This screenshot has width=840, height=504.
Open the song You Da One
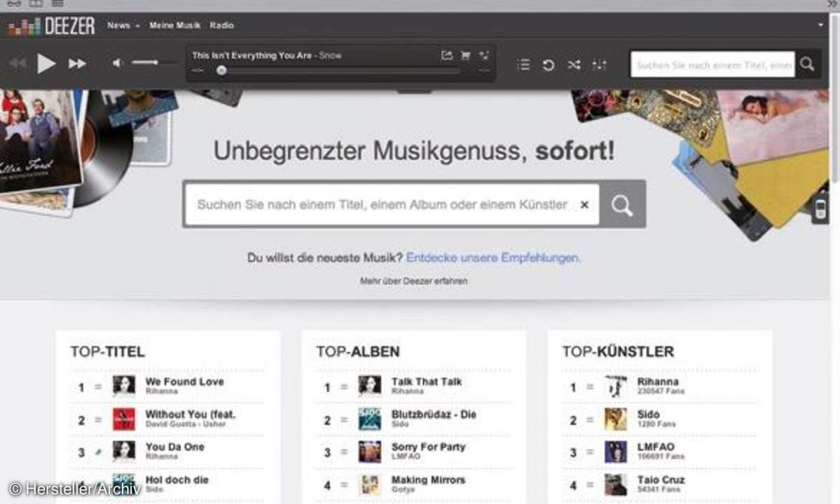(x=174, y=447)
